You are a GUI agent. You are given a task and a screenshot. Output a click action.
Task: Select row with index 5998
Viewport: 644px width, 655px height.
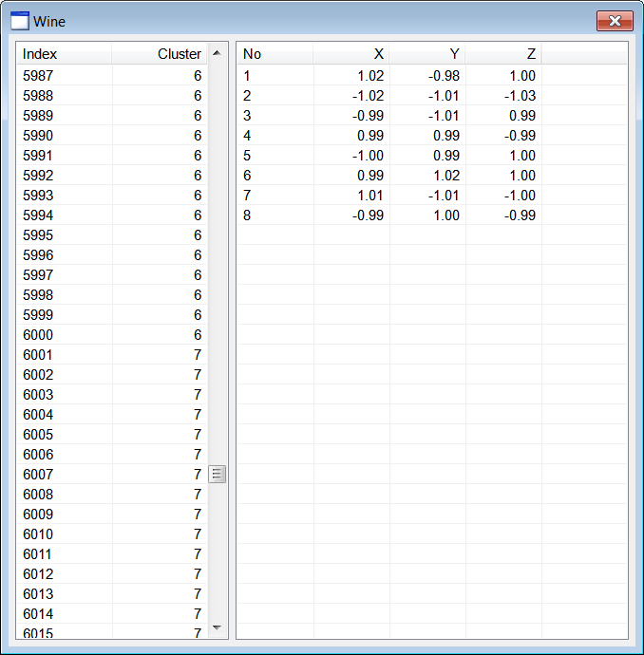112,295
